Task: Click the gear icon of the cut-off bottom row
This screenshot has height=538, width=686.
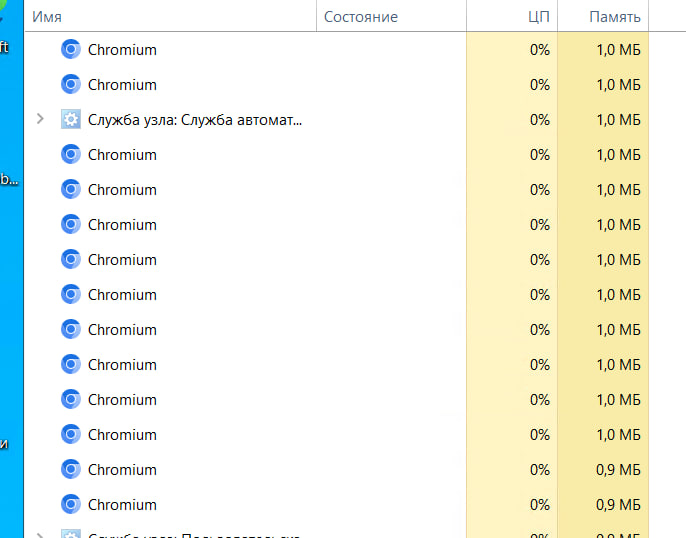Action: [x=70, y=534]
